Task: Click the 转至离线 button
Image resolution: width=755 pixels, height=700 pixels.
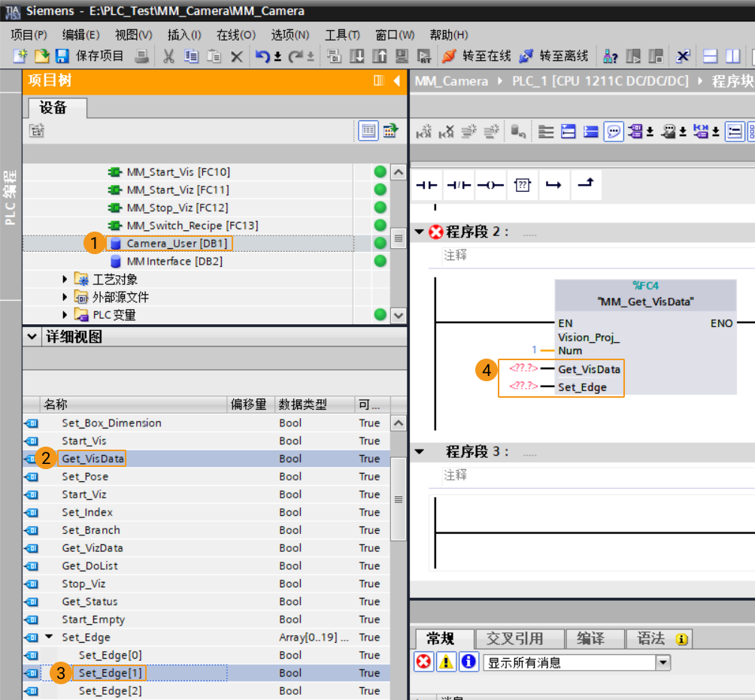Action: tap(553, 56)
